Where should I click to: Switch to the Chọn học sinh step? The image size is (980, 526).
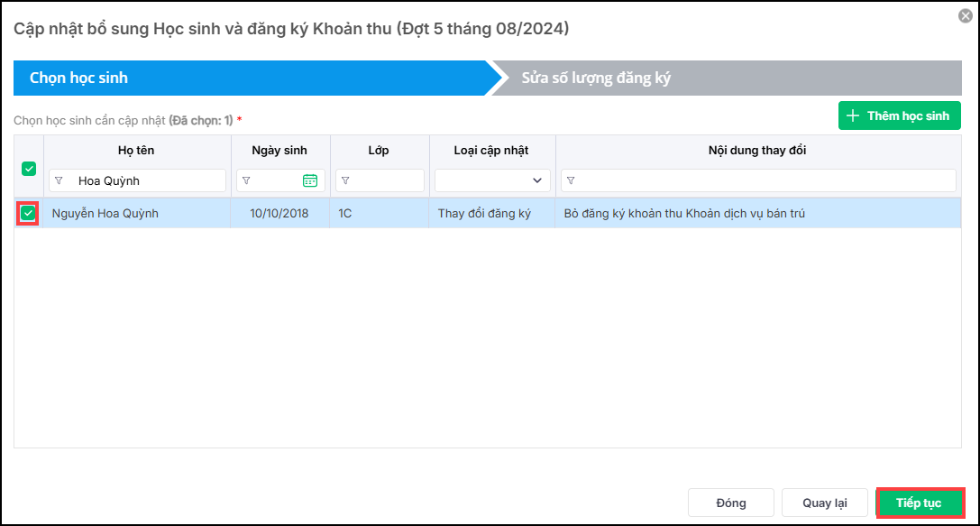78,78
